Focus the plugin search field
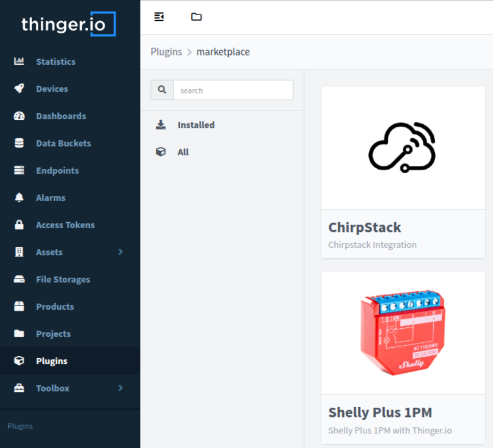The height and width of the screenshot is (448, 493). [x=233, y=90]
